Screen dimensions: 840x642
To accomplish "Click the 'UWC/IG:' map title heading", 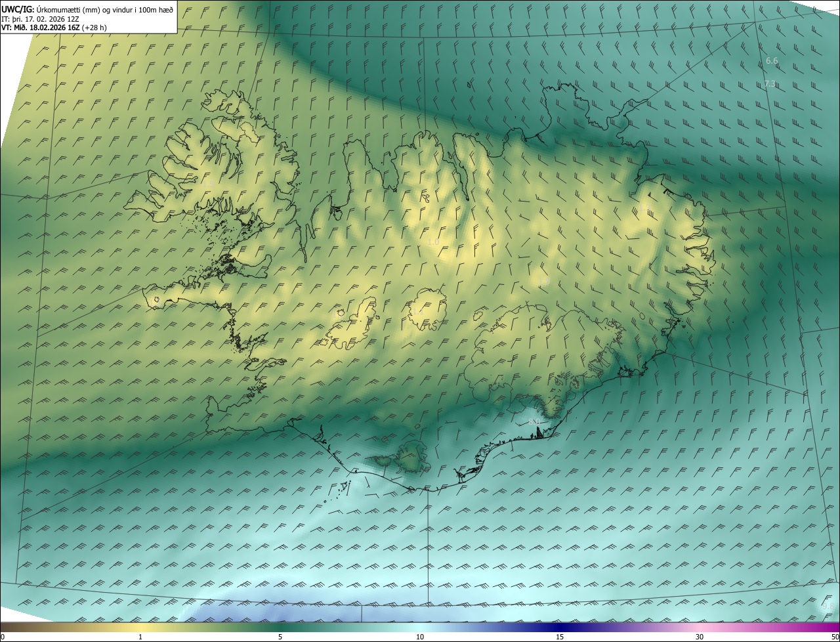I will click(18, 9).
